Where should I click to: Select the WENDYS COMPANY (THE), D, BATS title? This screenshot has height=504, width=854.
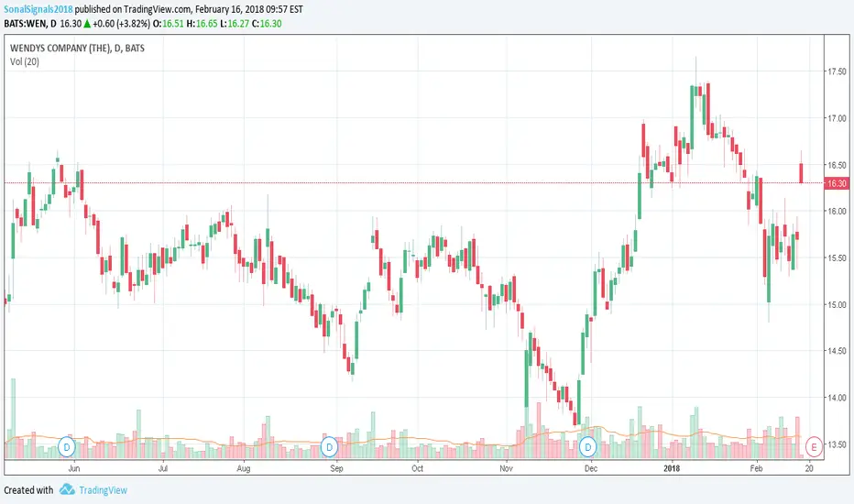pos(77,48)
